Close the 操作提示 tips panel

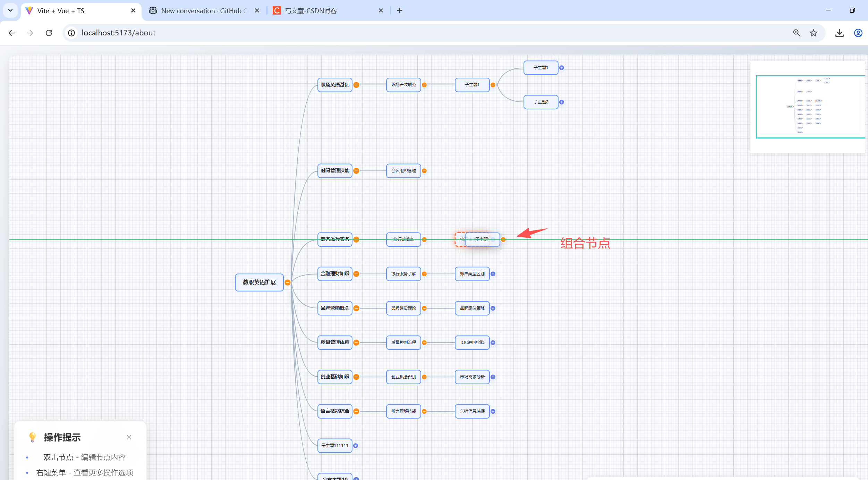click(x=129, y=437)
